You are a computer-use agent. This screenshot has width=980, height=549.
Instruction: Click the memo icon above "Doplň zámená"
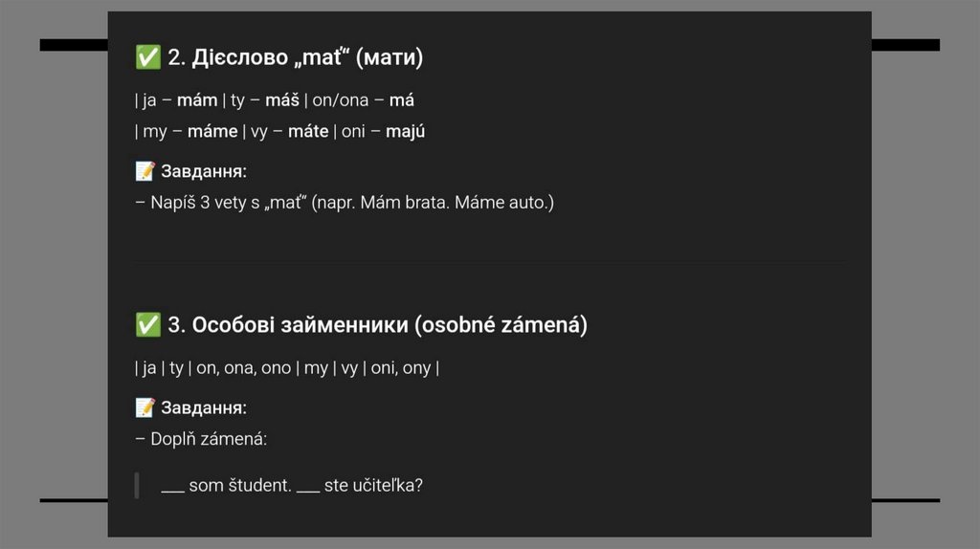point(145,407)
